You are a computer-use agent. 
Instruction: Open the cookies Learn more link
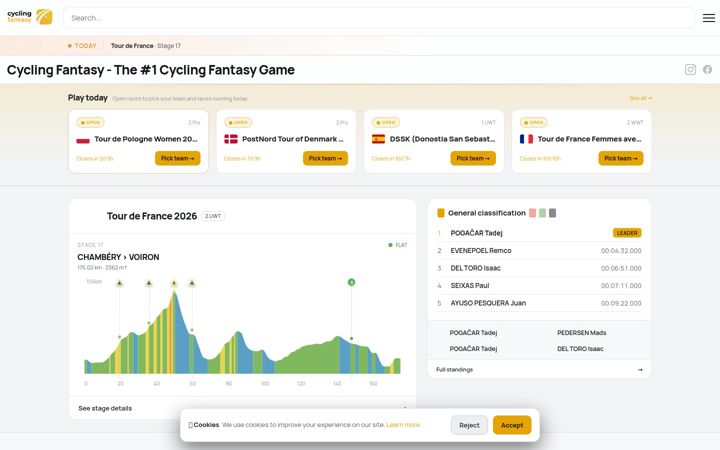tap(403, 425)
